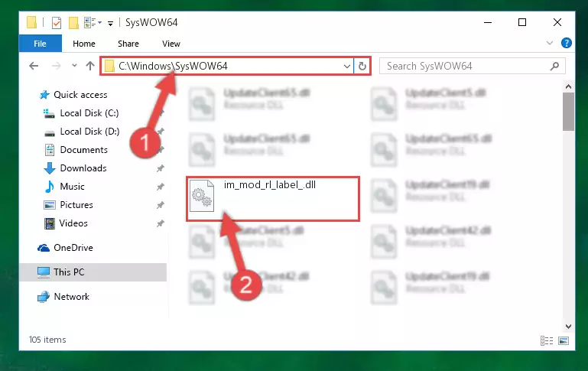Image resolution: width=588 pixels, height=371 pixels.
Task: Go forward with the right arrow
Action: pyautogui.click(x=57, y=66)
